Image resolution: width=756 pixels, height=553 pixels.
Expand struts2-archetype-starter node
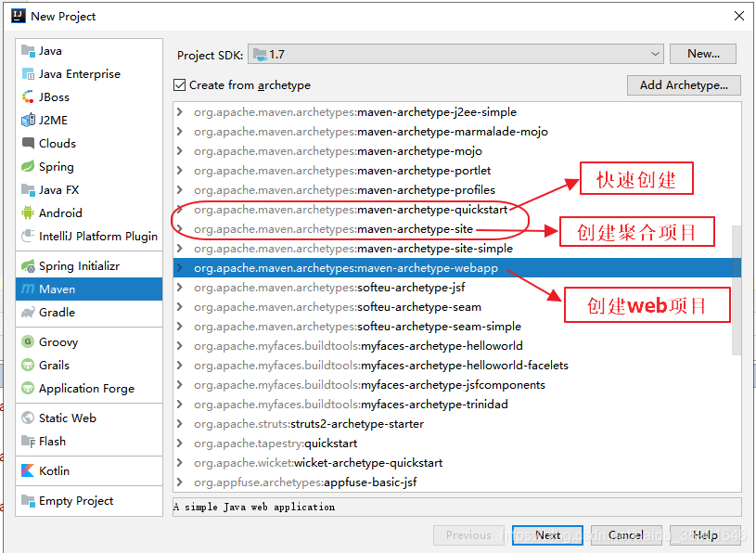(180, 424)
